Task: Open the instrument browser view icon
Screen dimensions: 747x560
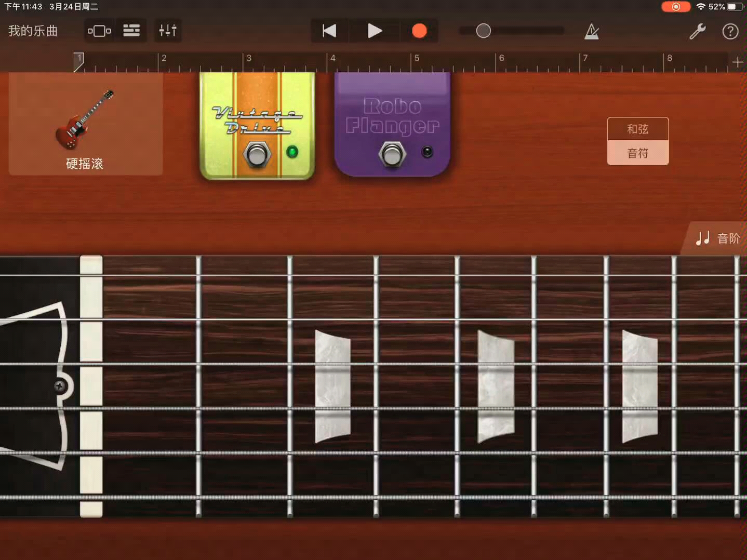Action: (x=99, y=31)
